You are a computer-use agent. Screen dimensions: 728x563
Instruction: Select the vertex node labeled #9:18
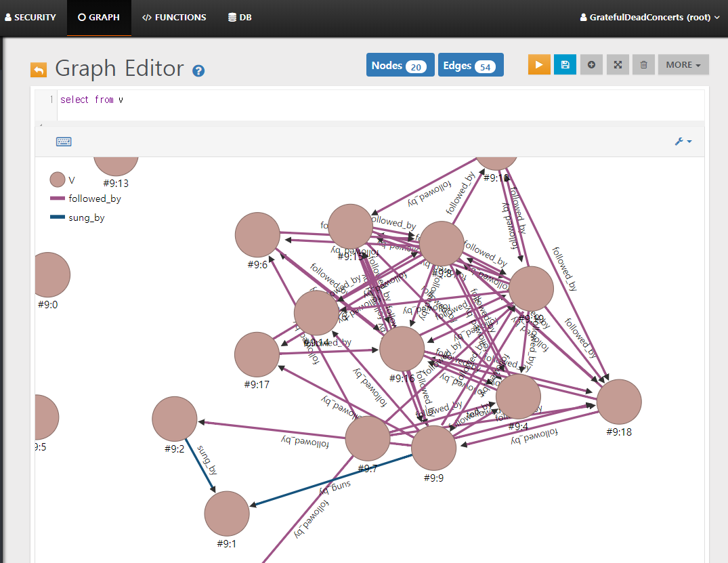tap(619, 402)
